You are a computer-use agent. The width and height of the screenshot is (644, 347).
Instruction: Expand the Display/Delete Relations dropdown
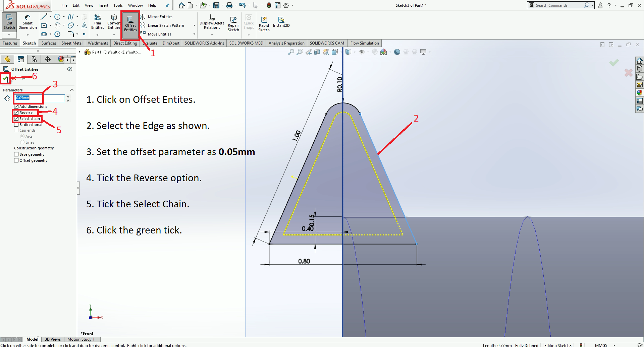coord(212,35)
